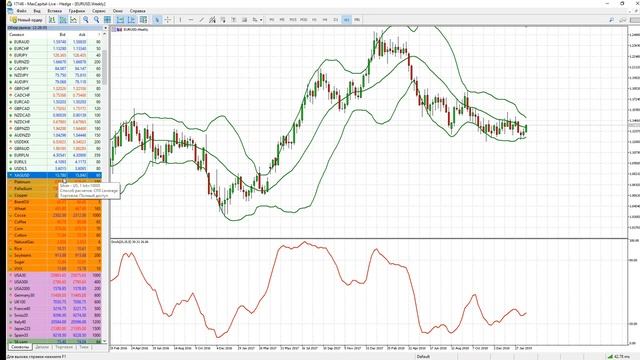
Task: Open the Market Watch header dropdown arrow
Action: (105, 28)
